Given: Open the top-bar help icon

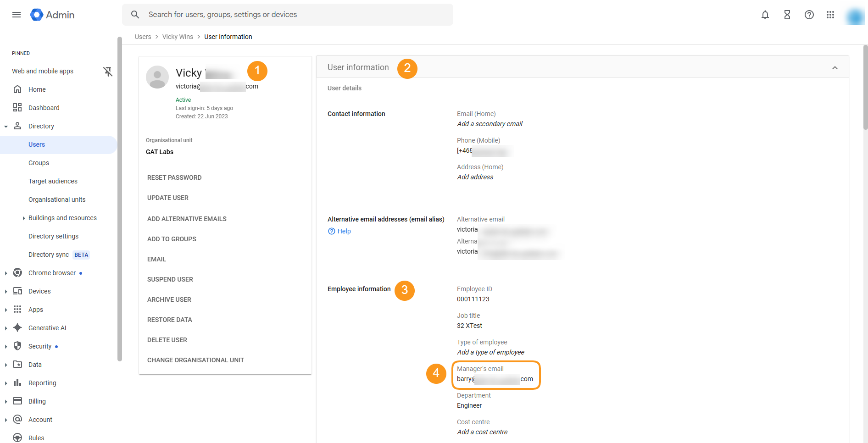Looking at the screenshot, I should (809, 15).
